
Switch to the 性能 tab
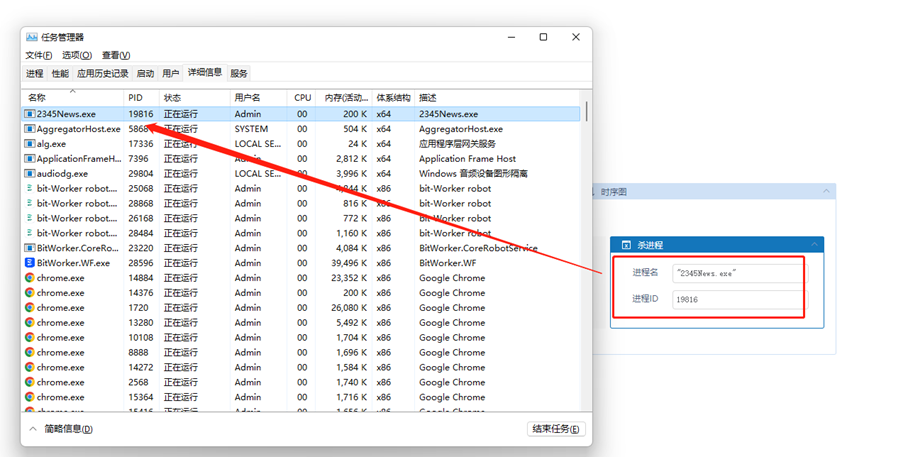coord(60,73)
